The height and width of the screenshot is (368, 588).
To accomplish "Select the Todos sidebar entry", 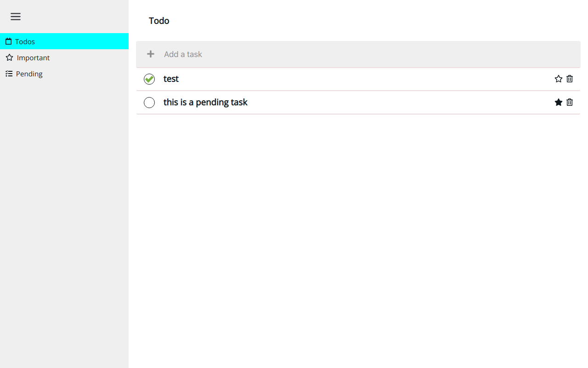I will 25,41.
